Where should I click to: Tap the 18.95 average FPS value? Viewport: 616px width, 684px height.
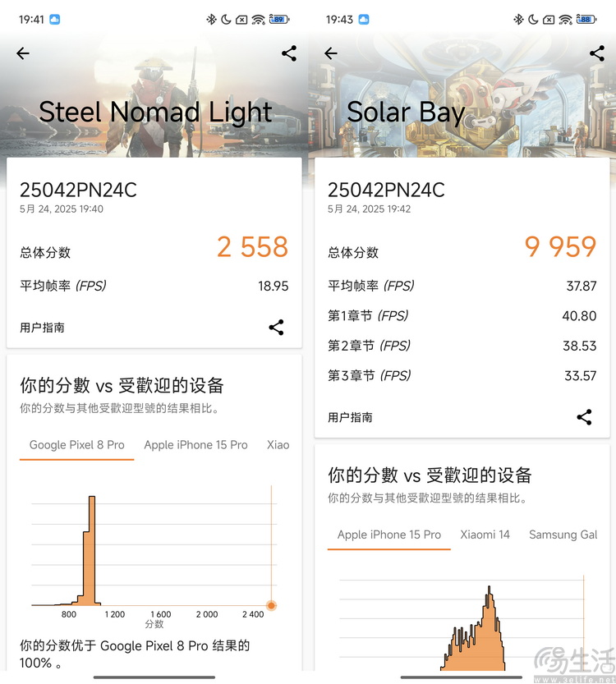point(274,286)
